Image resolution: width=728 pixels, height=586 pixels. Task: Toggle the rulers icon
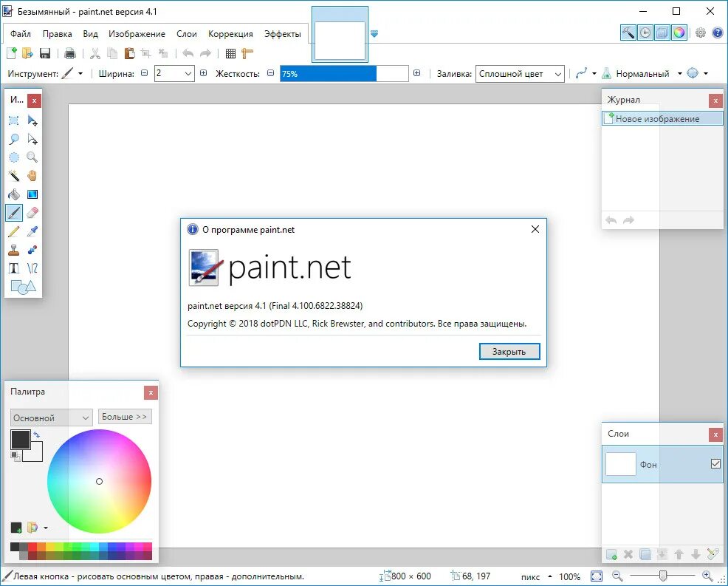tap(247, 53)
